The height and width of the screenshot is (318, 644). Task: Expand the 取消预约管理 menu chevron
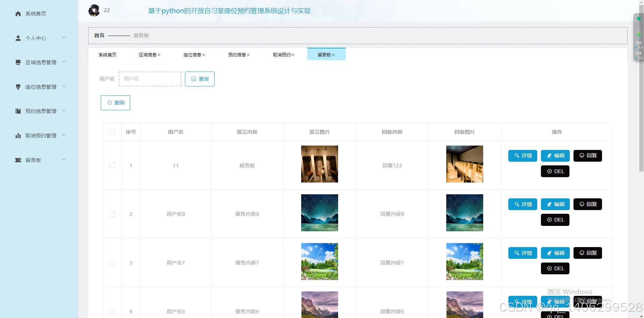pos(64,135)
